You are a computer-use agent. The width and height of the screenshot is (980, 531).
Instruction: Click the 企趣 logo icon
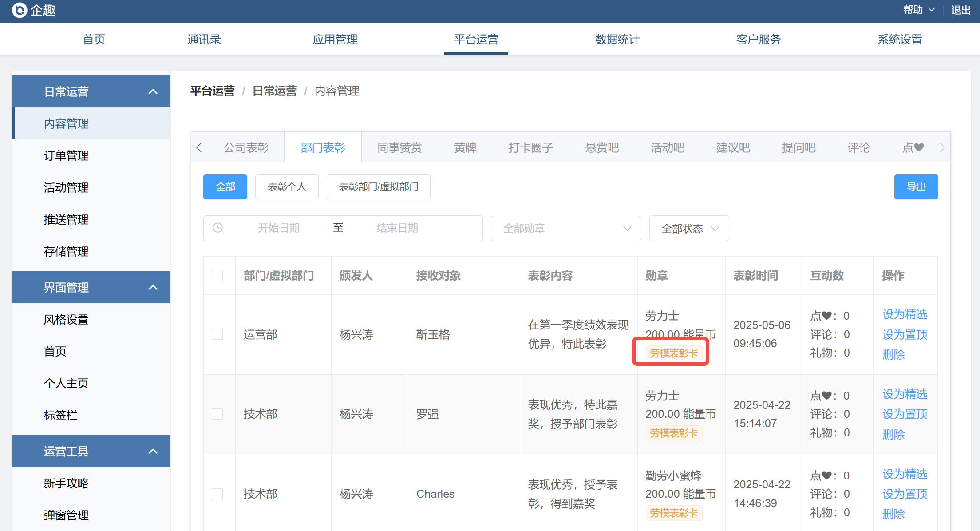tap(20, 10)
